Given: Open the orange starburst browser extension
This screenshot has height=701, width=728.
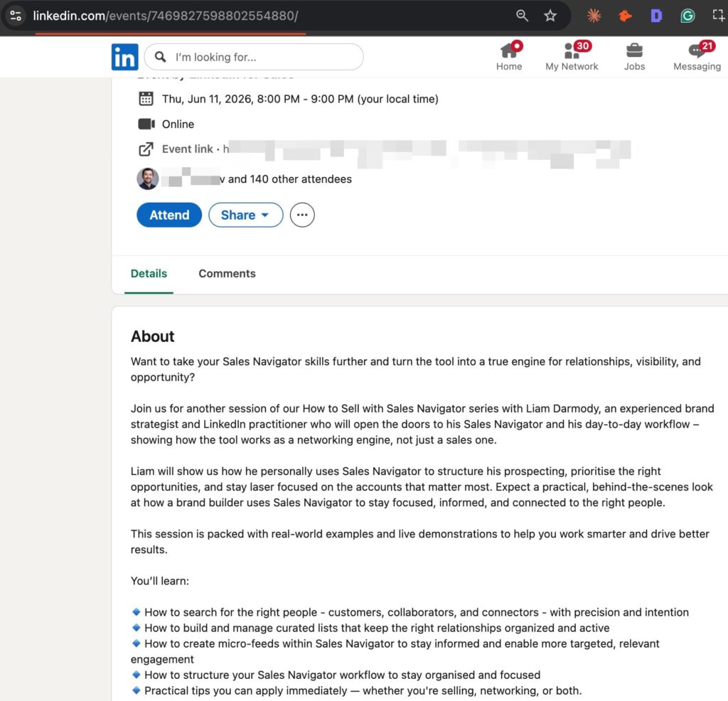Looking at the screenshot, I should (x=594, y=16).
